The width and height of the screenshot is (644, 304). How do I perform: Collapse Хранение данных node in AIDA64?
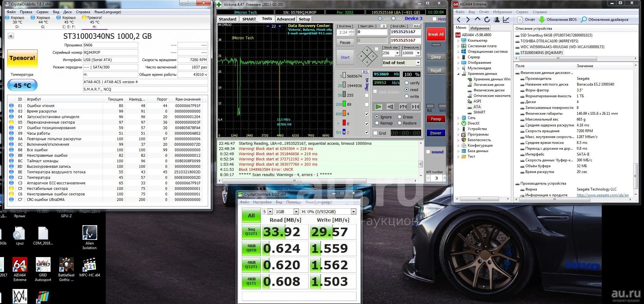(459, 74)
